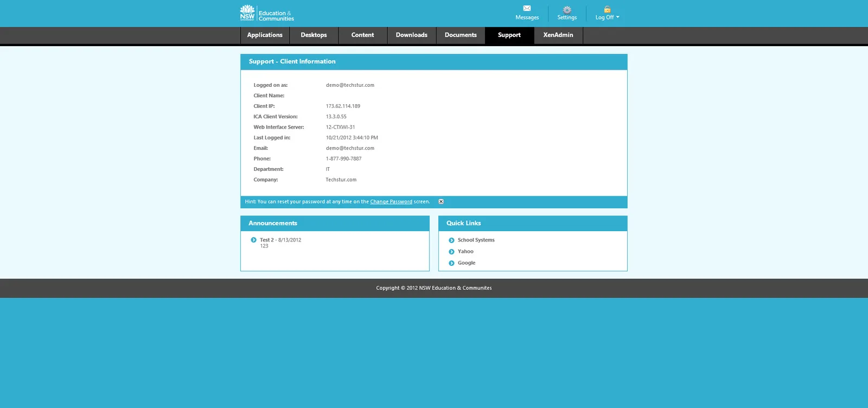Click the NSW Education & Communities logo

click(x=267, y=13)
